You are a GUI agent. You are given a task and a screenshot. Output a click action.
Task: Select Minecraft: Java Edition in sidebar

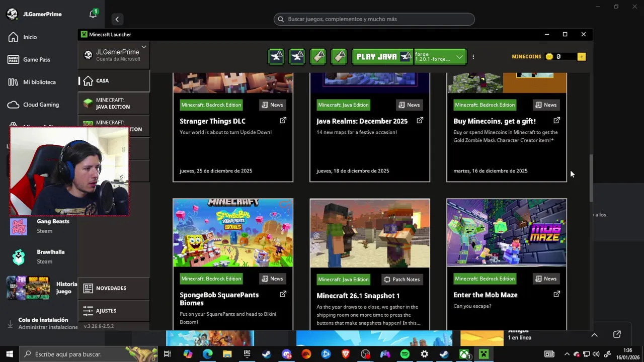pyautogui.click(x=114, y=104)
